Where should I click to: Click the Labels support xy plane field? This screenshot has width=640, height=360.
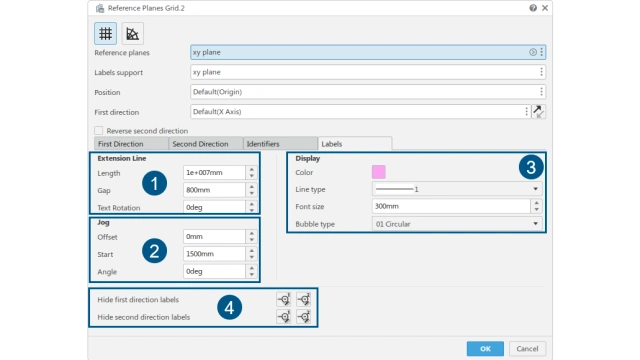(x=368, y=72)
